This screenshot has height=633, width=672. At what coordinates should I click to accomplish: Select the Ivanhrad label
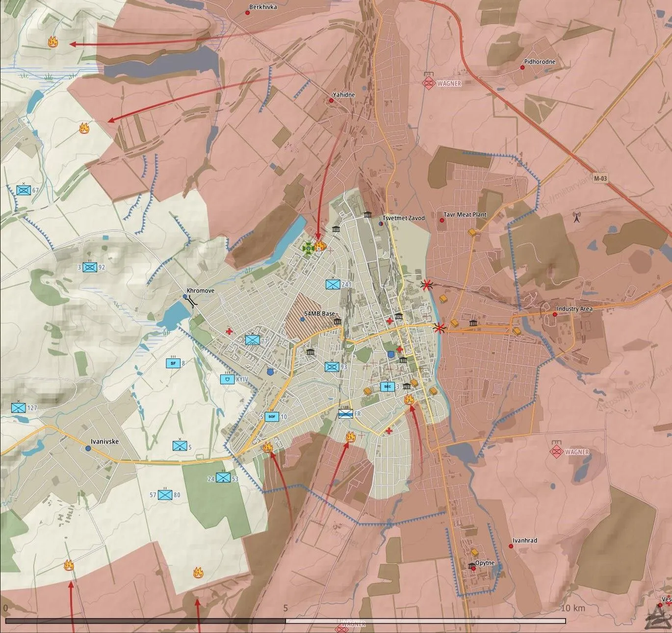coord(525,540)
